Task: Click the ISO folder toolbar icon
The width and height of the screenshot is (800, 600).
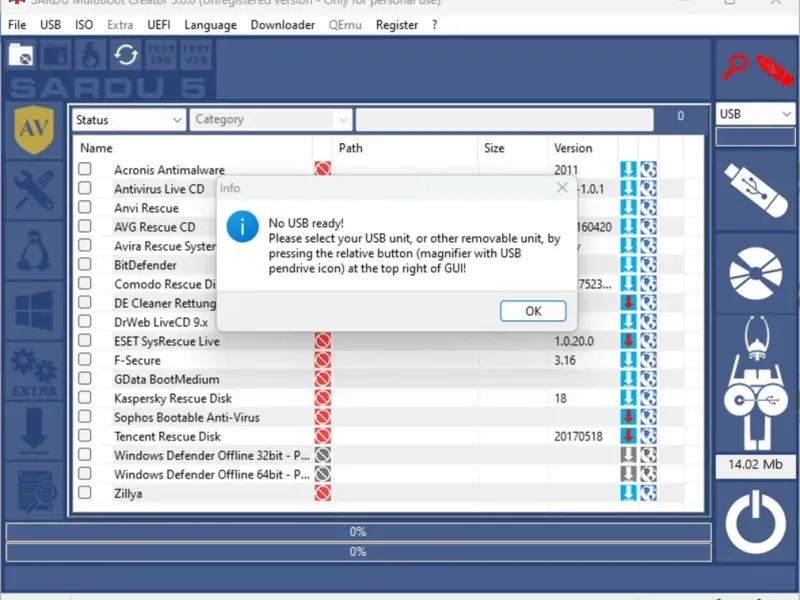Action: 21,54
